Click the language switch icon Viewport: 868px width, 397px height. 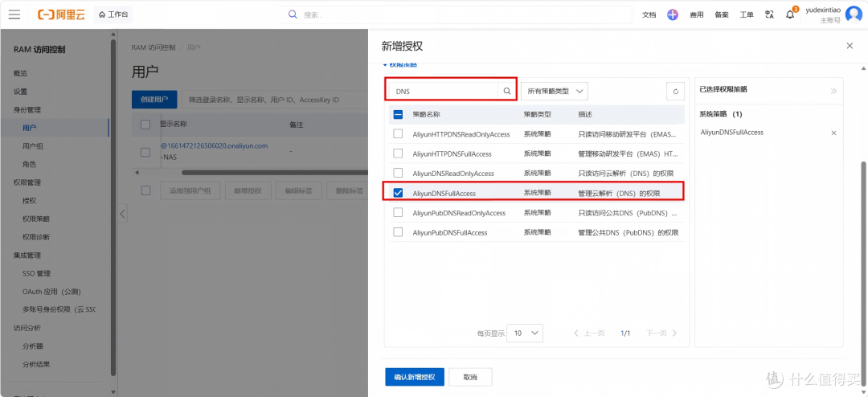click(768, 15)
